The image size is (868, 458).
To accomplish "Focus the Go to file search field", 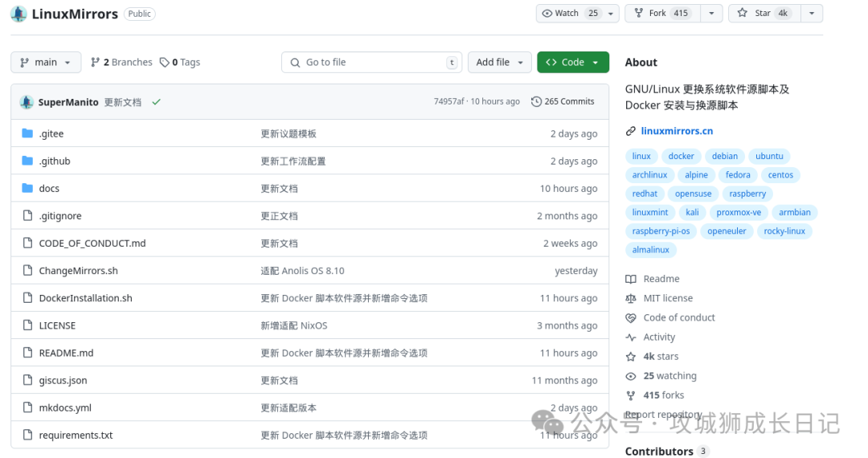I will [x=371, y=63].
